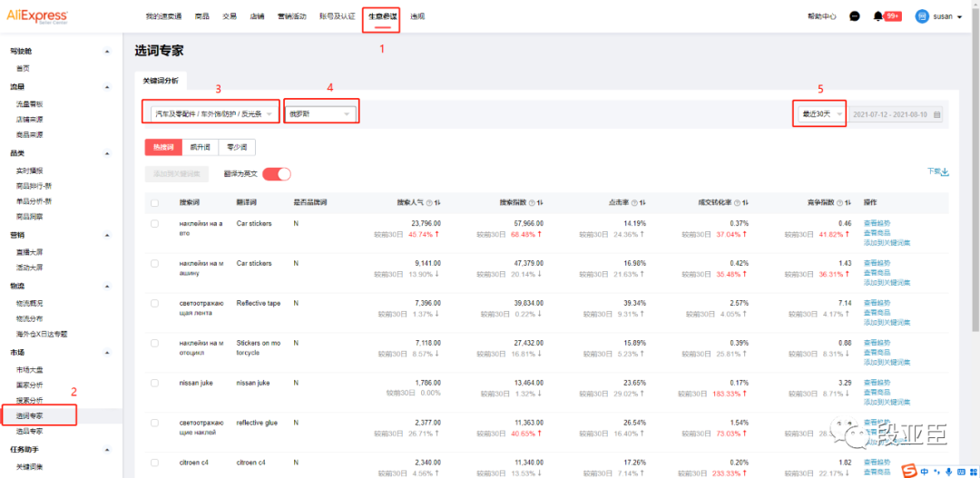Click the AliExpress Seller Center logo
Image resolution: width=980 pixels, height=478 pixels.
coord(37,17)
